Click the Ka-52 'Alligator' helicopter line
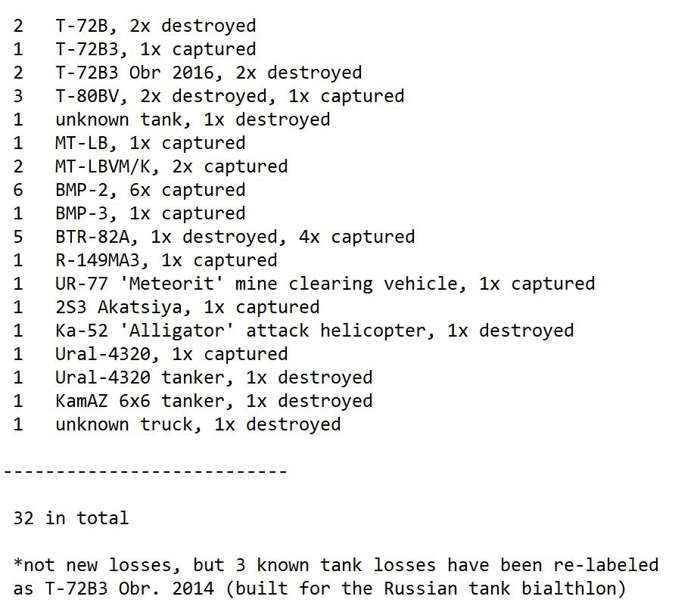This screenshot has width=700, height=612. [314, 331]
